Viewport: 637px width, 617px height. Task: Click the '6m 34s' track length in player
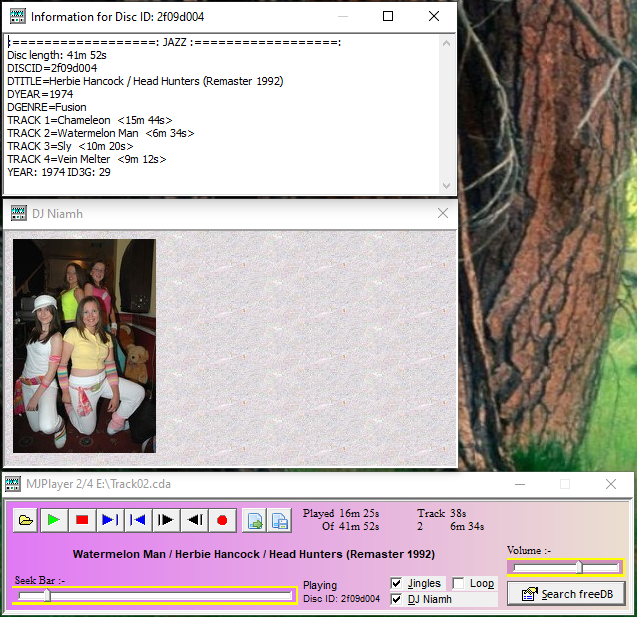pyautogui.click(x=467, y=526)
